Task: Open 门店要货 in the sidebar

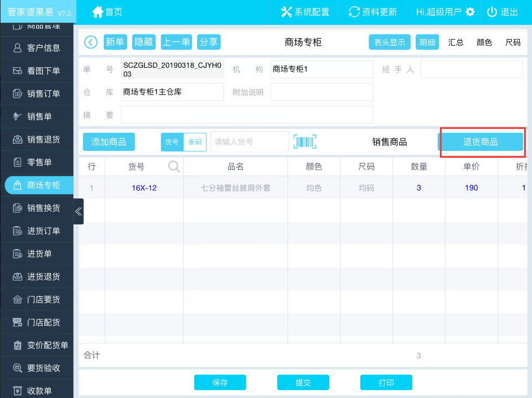Action: (37, 300)
